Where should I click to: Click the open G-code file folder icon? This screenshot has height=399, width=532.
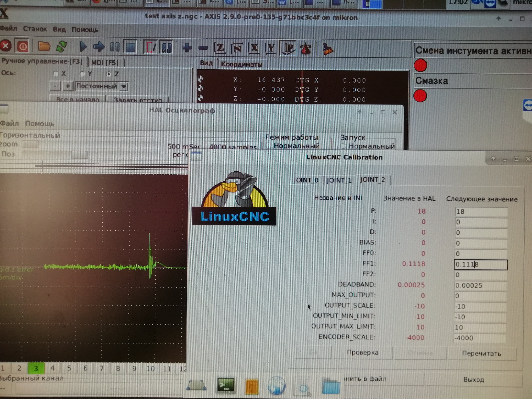pos(44,46)
